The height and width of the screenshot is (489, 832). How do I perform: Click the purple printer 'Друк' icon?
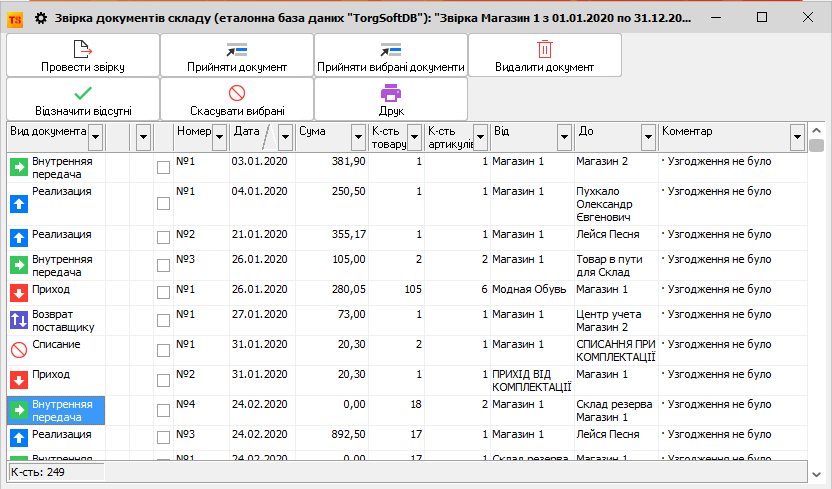[x=390, y=93]
